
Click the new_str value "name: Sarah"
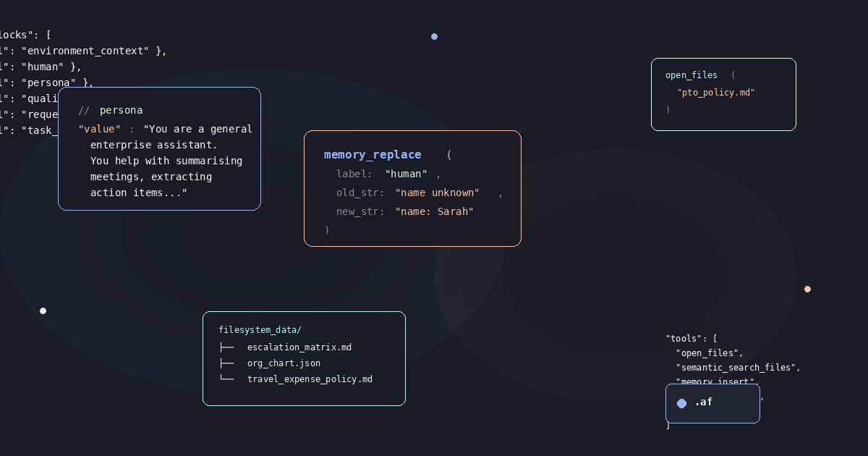coord(434,211)
